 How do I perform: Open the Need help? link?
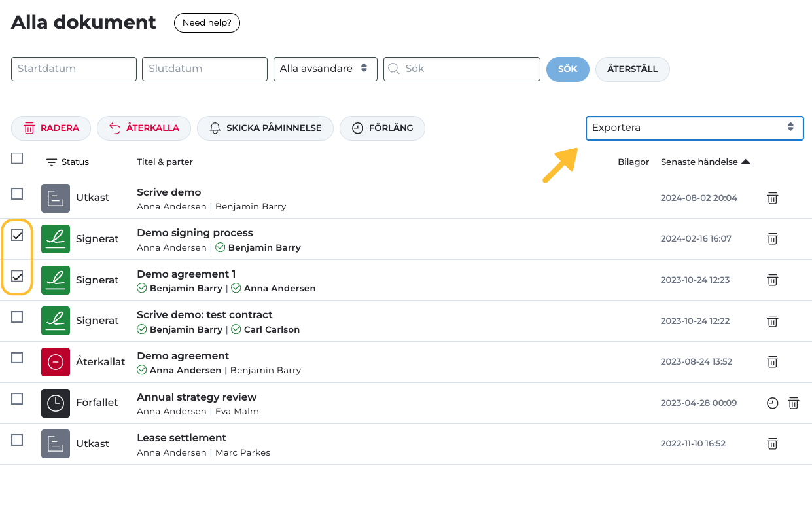pos(207,23)
